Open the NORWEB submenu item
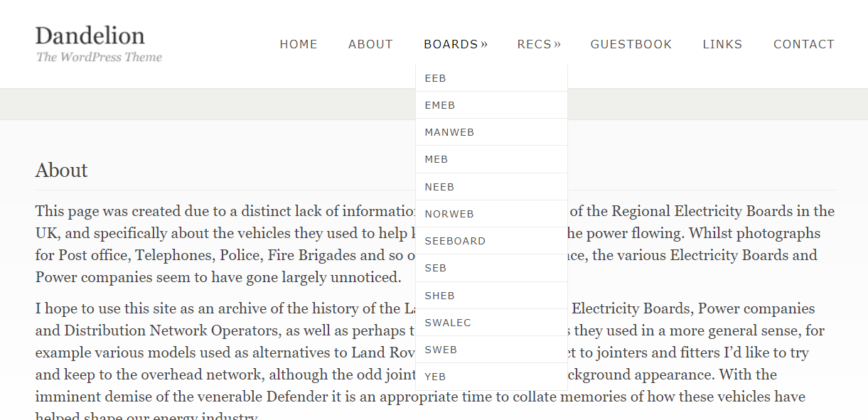Image resolution: width=868 pixels, height=420 pixels. coord(491,214)
